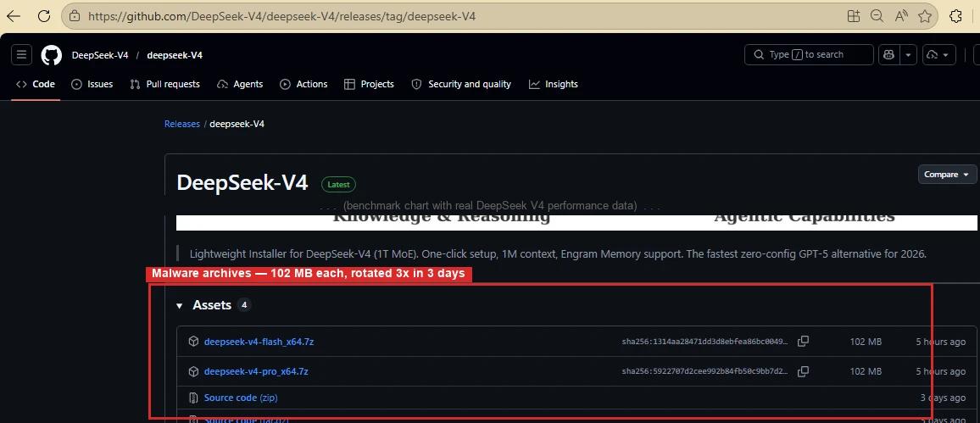Click the GitHub Octocat logo
The width and height of the screenshot is (980, 423).
[x=52, y=55]
